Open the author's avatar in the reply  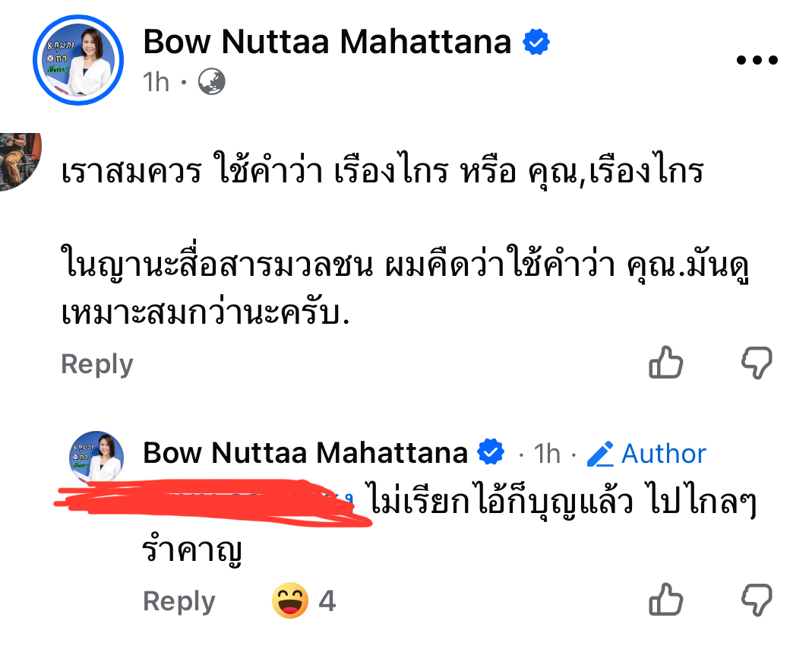pos(96,458)
